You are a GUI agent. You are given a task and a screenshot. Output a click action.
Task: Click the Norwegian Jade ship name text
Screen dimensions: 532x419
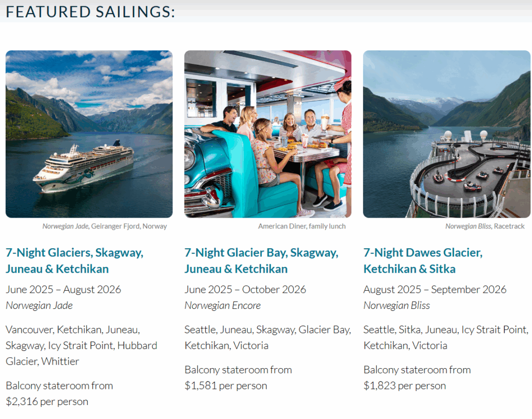(x=39, y=305)
